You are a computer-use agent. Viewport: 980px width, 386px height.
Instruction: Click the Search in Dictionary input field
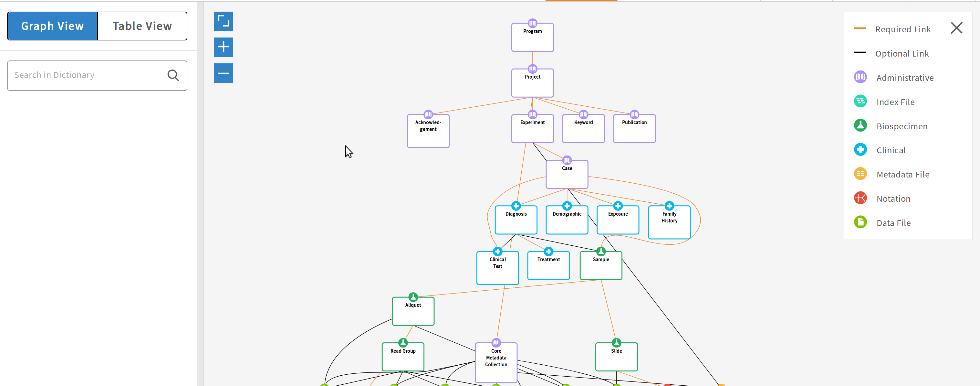[x=98, y=75]
